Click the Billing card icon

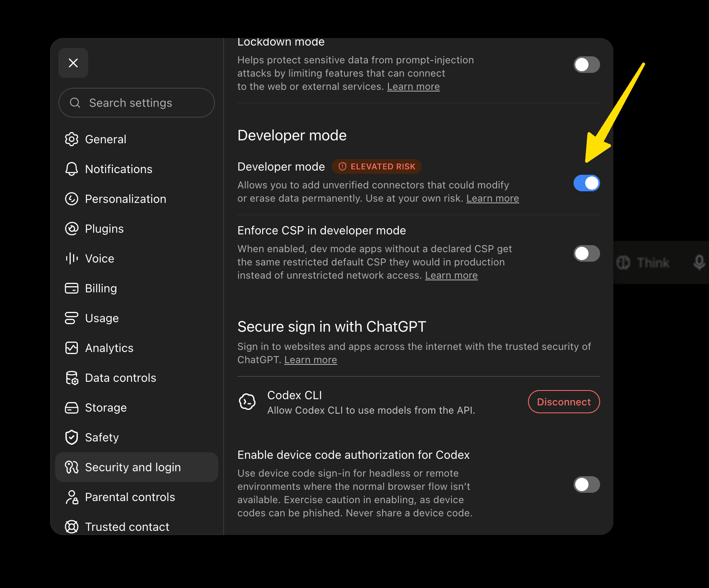[72, 288]
